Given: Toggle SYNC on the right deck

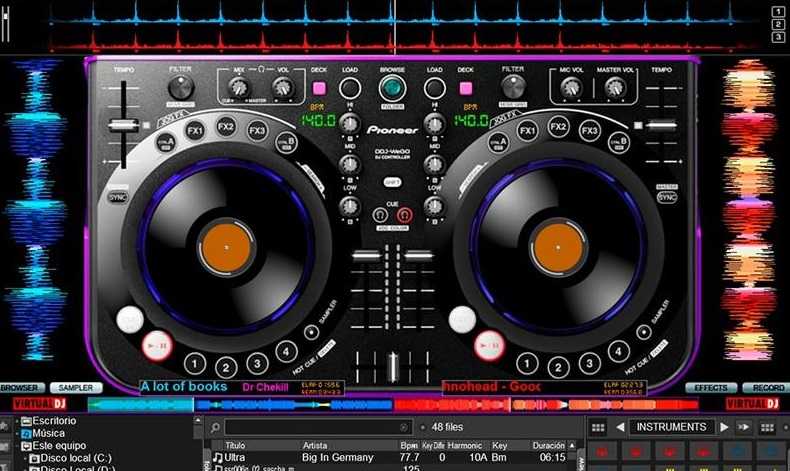Looking at the screenshot, I should [x=667, y=197].
